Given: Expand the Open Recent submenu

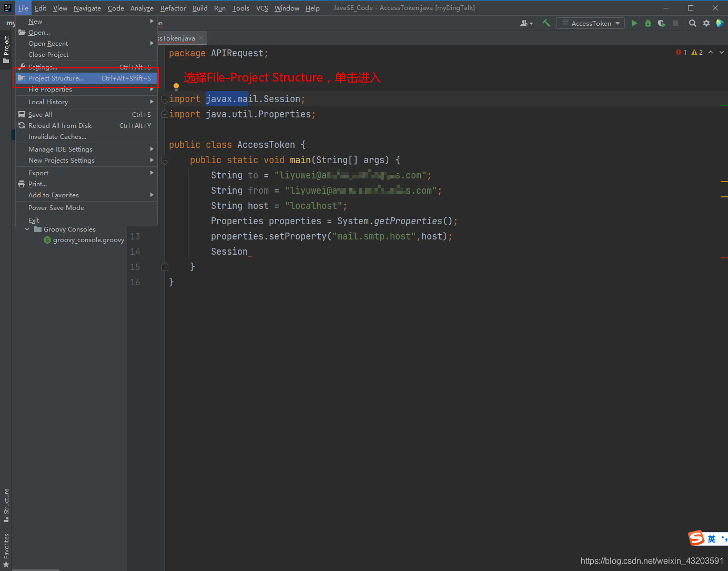Looking at the screenshot, I should point(87,44).
